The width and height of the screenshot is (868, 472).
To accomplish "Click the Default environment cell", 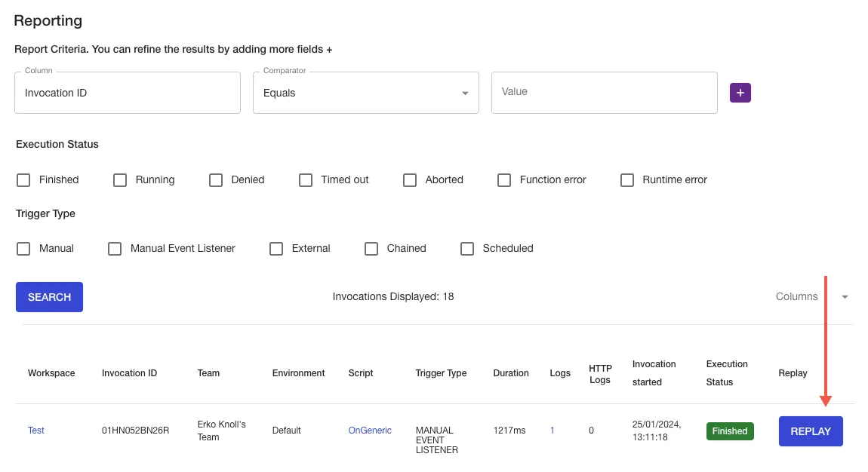I will coord(287,431).
